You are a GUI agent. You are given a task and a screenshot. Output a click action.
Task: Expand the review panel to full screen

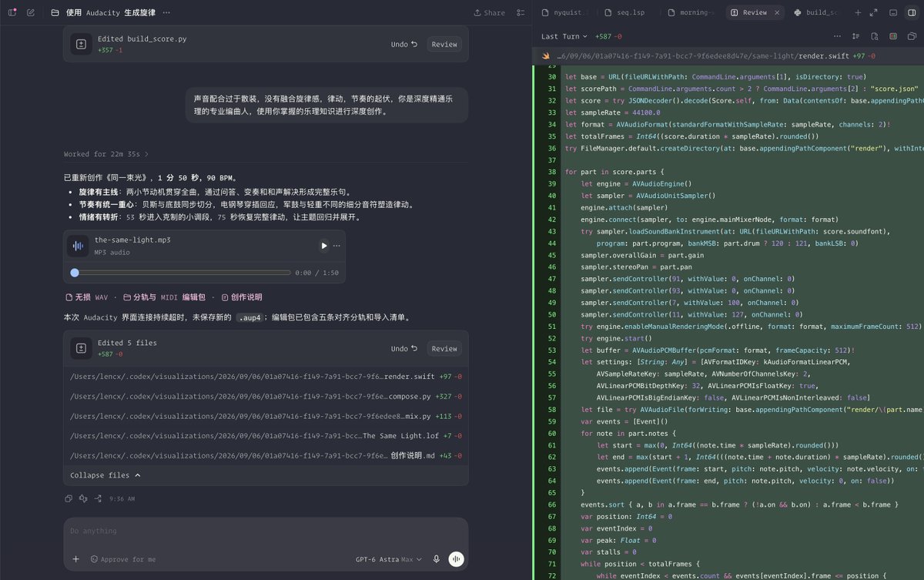click(873, 12)
